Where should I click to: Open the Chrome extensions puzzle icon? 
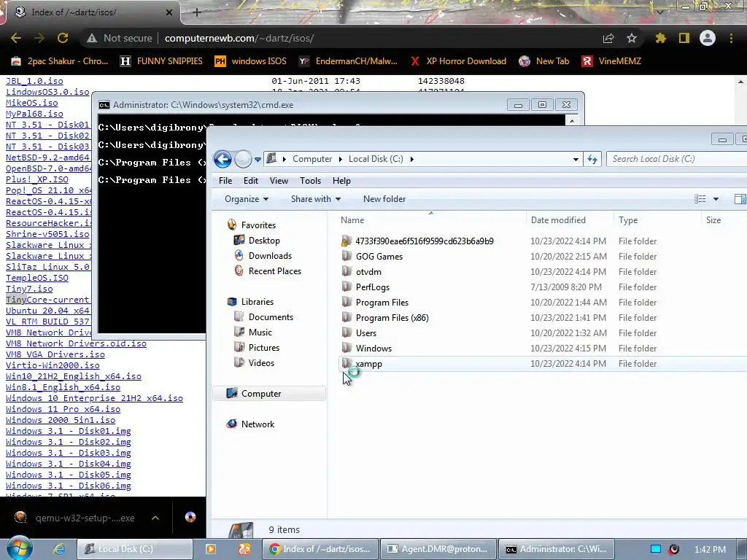(661, 38)
